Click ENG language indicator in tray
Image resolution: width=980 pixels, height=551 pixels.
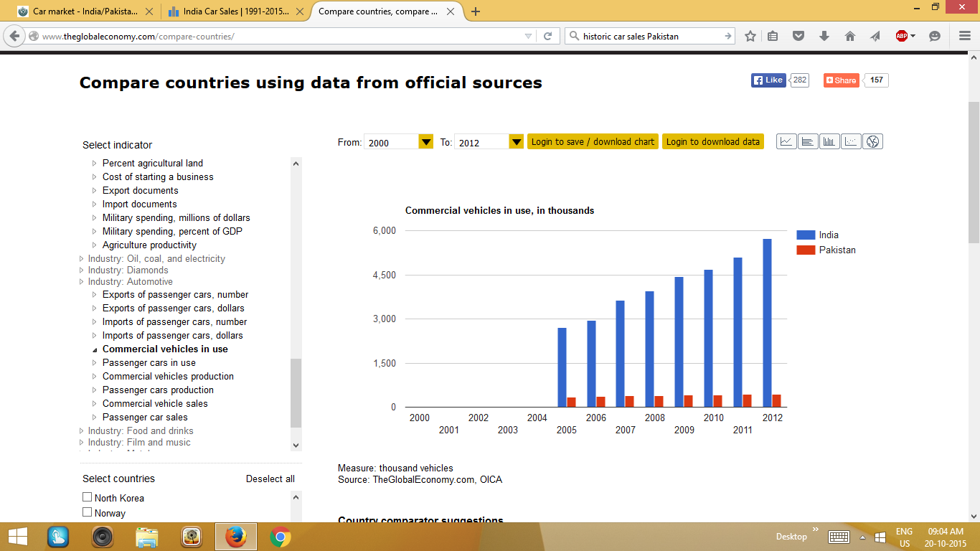coord(904,532)
